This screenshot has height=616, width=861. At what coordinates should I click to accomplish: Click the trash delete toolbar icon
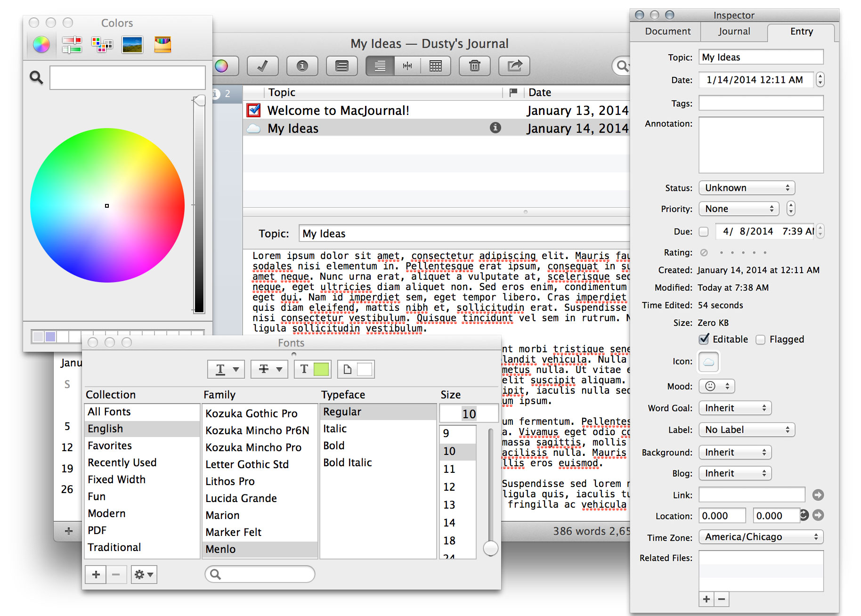tap(474, 66)
